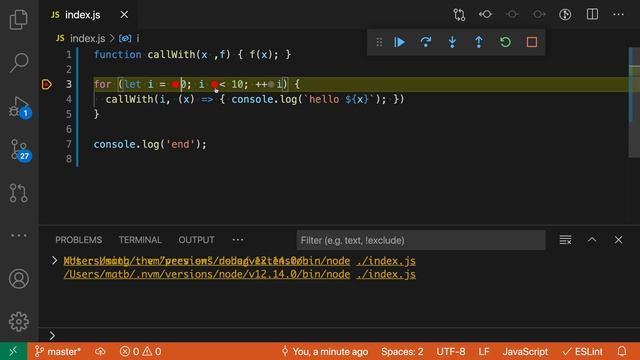Grab the debug toolbar drag handle
The height and width of the screenshot is (360, 640).
coord(379,42)
